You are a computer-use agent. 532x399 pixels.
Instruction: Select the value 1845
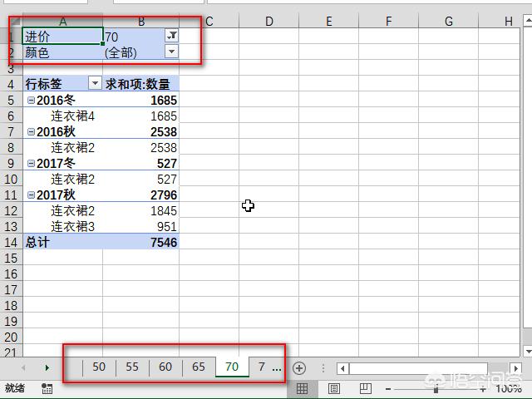pyautogui.click(x=140, y=210)
